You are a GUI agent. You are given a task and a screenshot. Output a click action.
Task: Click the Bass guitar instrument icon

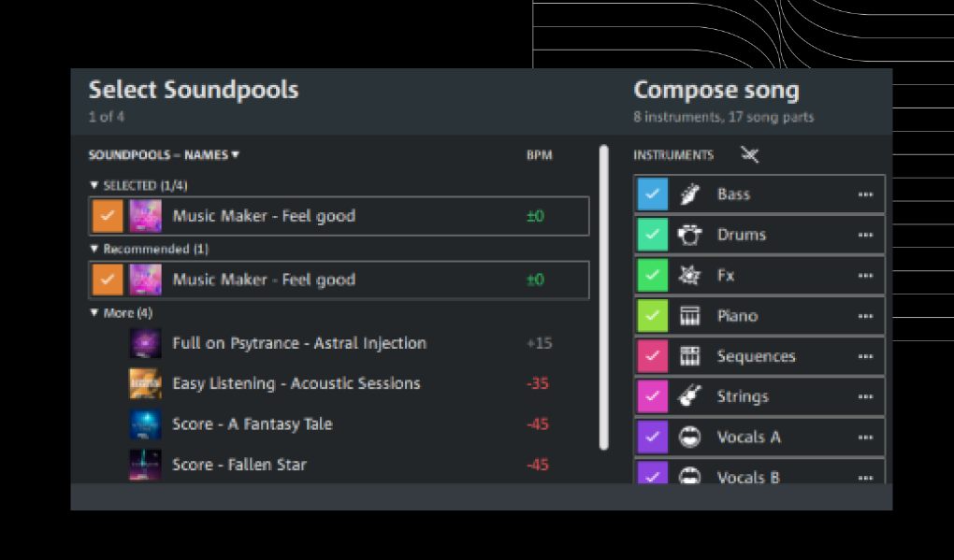click(690, 194)
